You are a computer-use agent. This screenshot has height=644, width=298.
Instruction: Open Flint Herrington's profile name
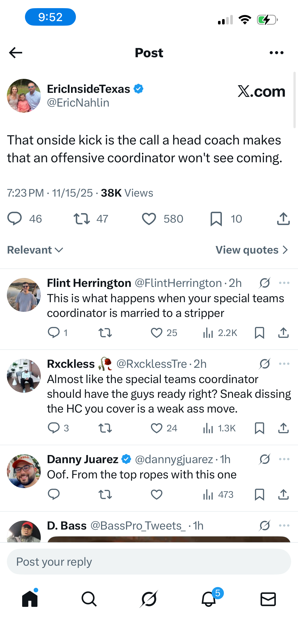89,283
